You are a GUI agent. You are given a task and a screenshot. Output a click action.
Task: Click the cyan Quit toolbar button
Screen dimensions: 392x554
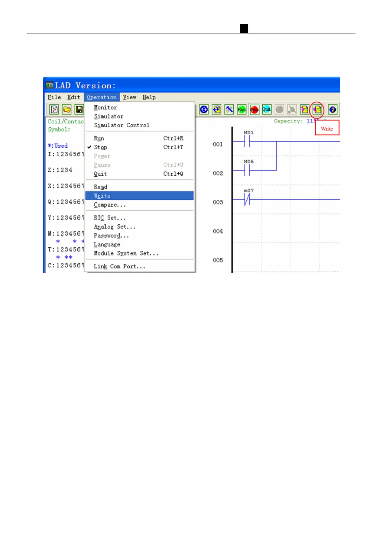click(267, 110)
